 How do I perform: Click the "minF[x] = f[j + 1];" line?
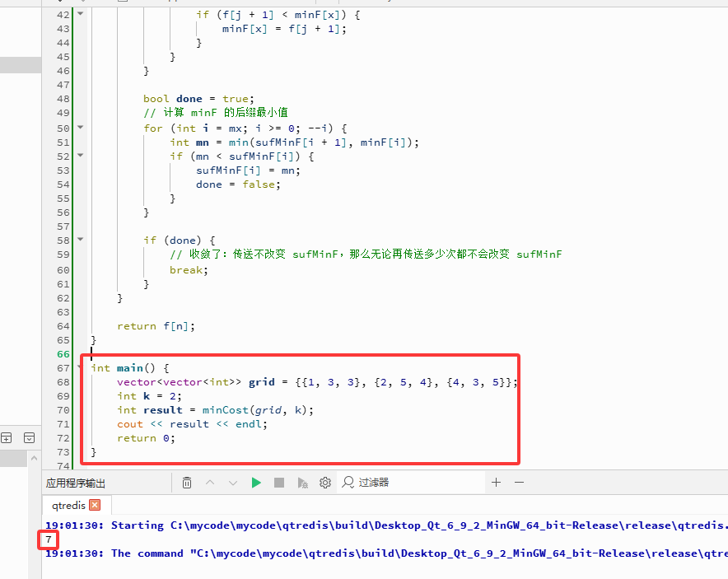coord(284,29)
